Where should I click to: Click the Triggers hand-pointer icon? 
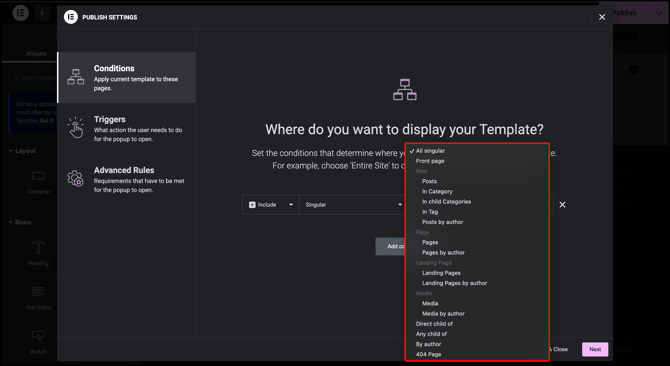pos(76,128)
